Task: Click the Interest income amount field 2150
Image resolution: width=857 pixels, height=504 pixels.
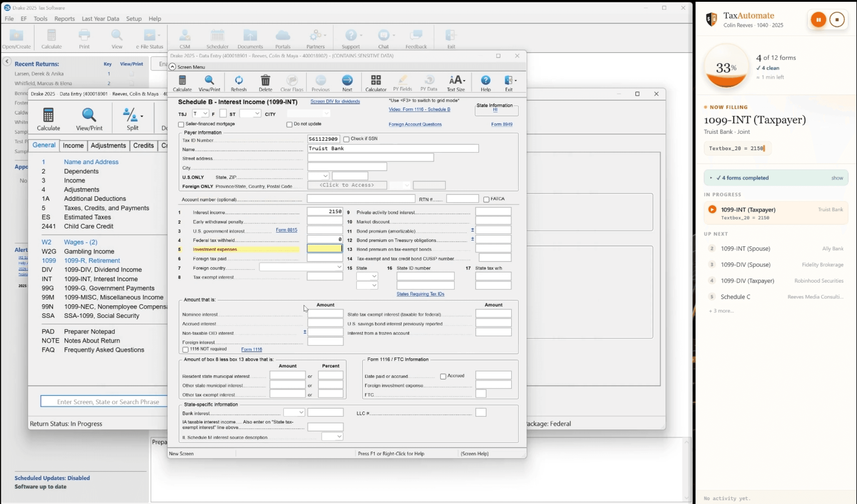Action: point(325,211)
